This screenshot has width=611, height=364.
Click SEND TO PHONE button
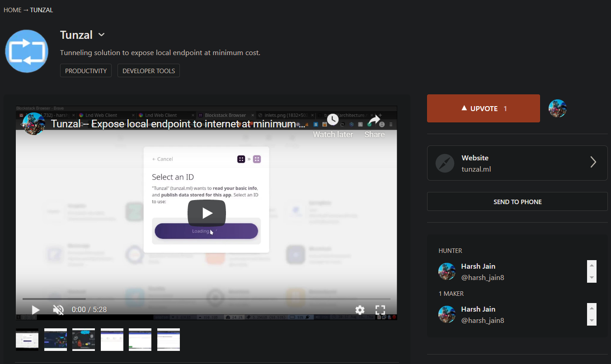[517, 202]
